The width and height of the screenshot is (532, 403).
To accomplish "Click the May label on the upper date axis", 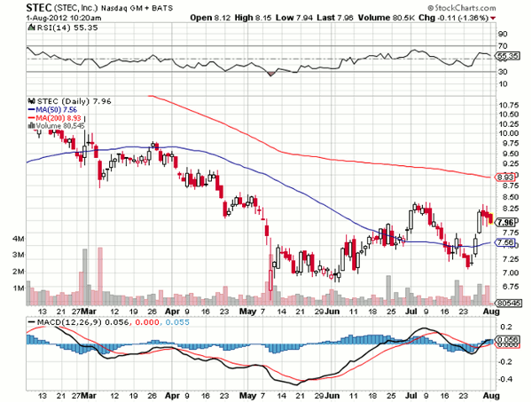I will tap(247, 311).
